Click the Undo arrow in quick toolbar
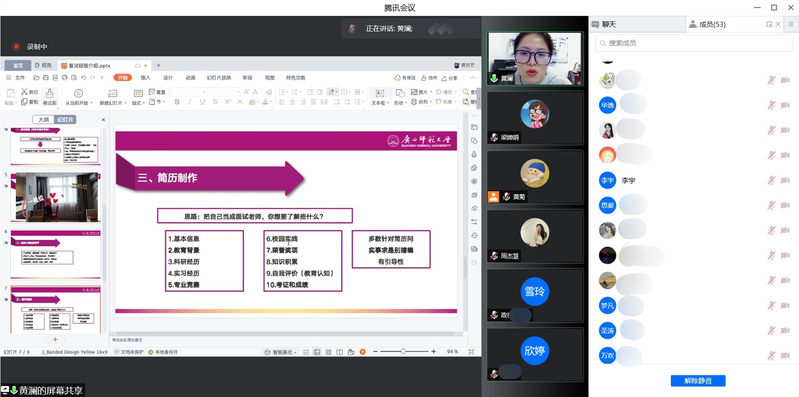The image size is (799, 397). coord(84,78)
